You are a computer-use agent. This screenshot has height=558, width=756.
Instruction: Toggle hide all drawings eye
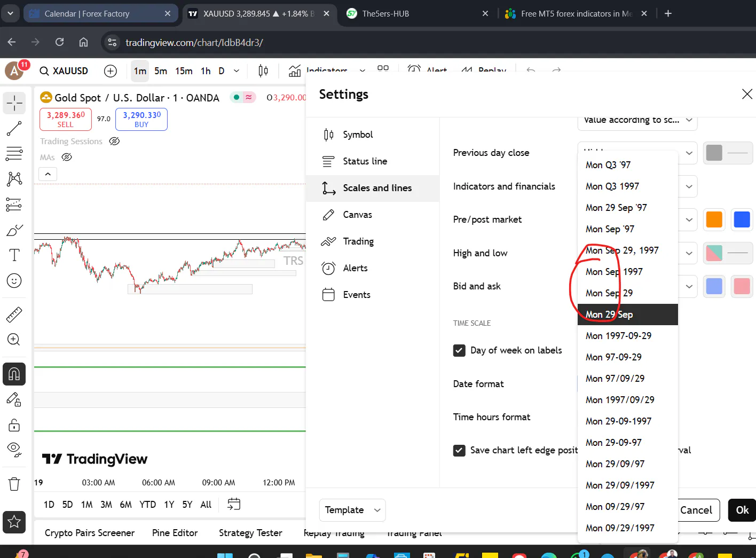coord(14,450)
